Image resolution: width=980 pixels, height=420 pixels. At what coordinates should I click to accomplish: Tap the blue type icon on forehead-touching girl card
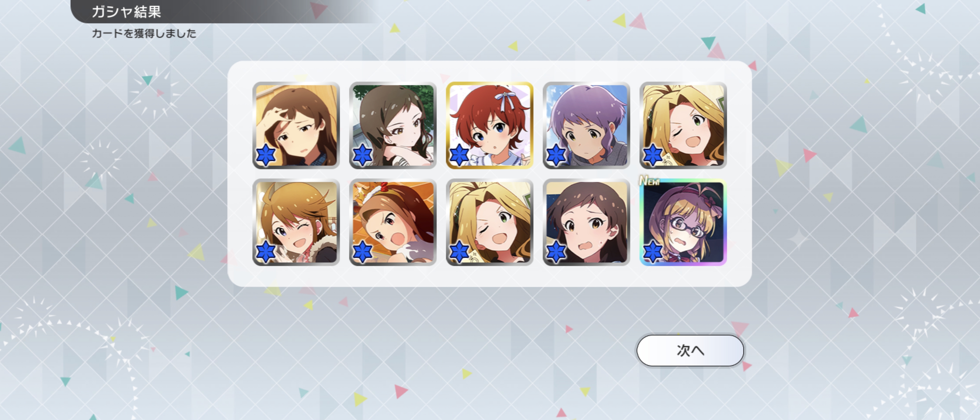(266, 155)
